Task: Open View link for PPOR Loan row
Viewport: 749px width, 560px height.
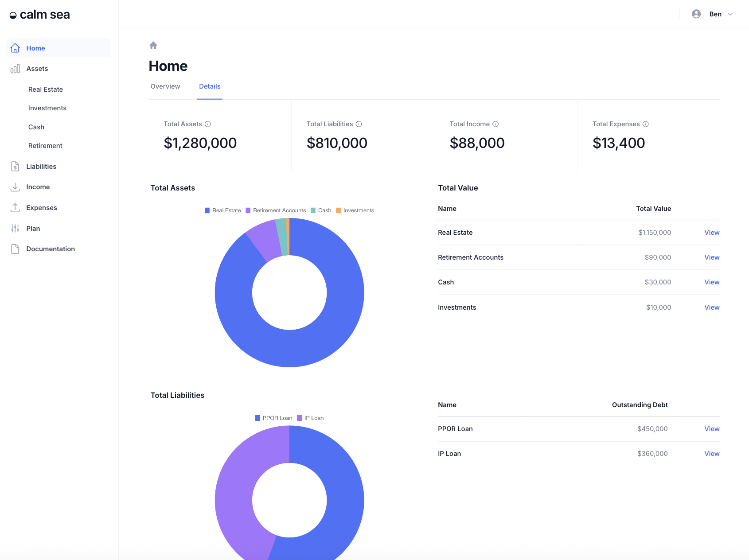Action: click(712, 429)
